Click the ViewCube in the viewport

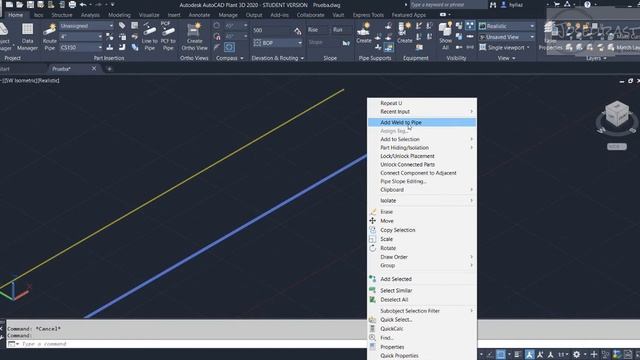point(617,115)
